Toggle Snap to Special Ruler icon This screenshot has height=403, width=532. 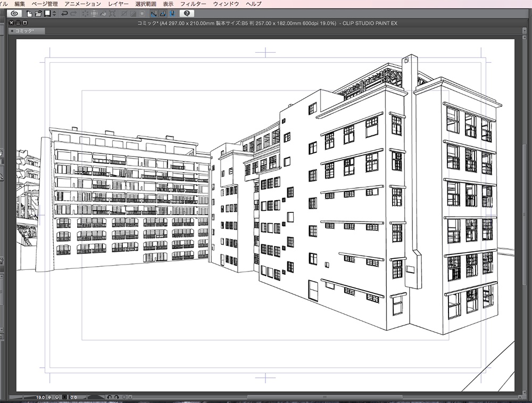[x=163, y=14]
